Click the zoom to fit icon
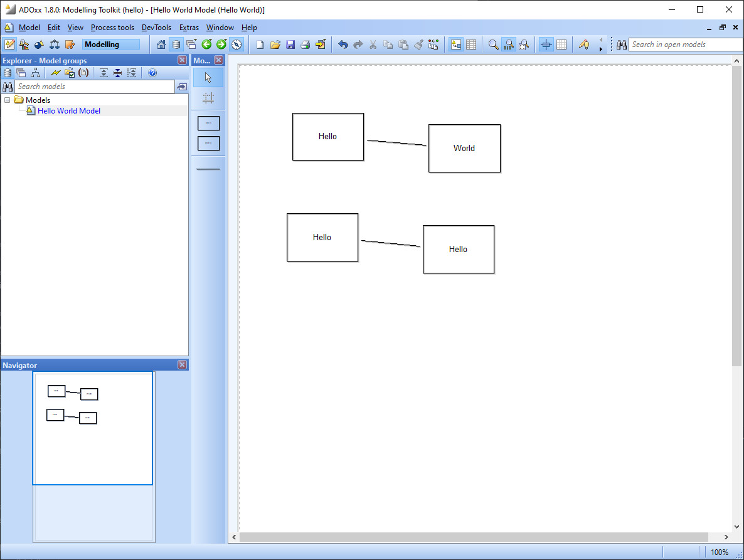Image resolution: width=744 pixels, height=560 pixels. click(x=524, y=45)
